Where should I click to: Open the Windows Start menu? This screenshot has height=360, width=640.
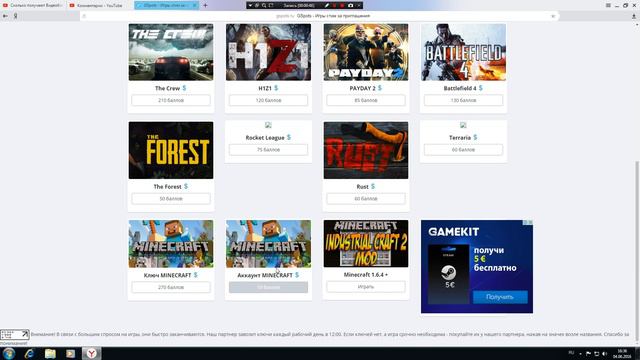(9, 353)
